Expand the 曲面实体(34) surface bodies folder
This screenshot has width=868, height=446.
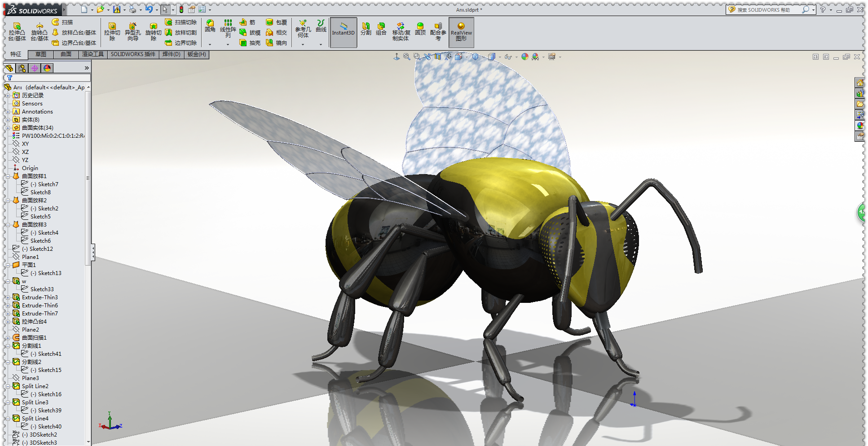tap(8, 128)
